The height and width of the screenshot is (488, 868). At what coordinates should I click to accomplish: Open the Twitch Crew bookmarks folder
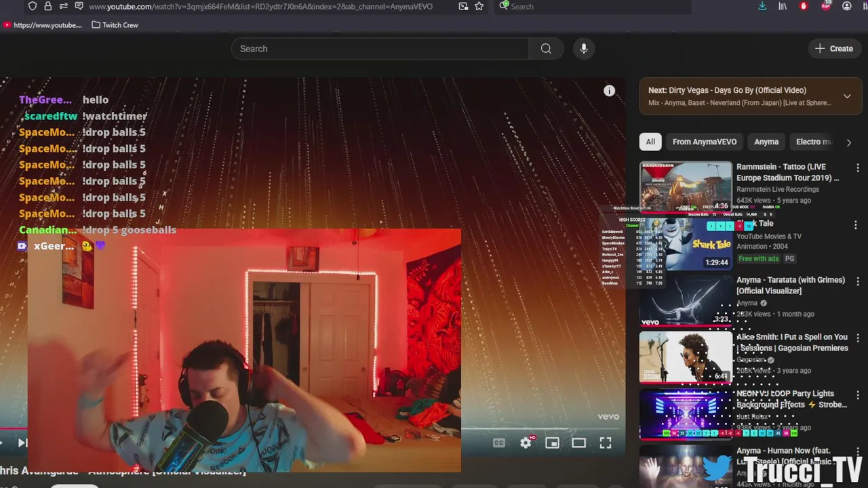click(115, 25)
